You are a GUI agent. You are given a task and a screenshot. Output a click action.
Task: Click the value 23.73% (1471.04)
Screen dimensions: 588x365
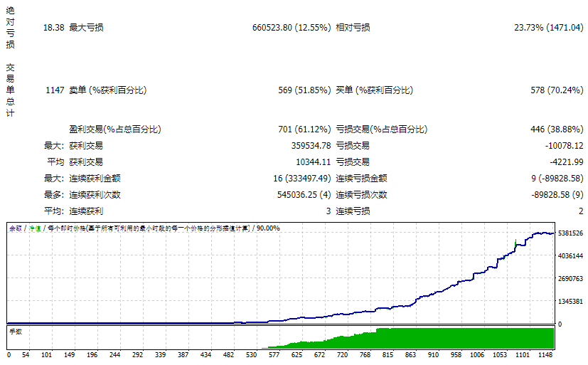pos(549,27)
